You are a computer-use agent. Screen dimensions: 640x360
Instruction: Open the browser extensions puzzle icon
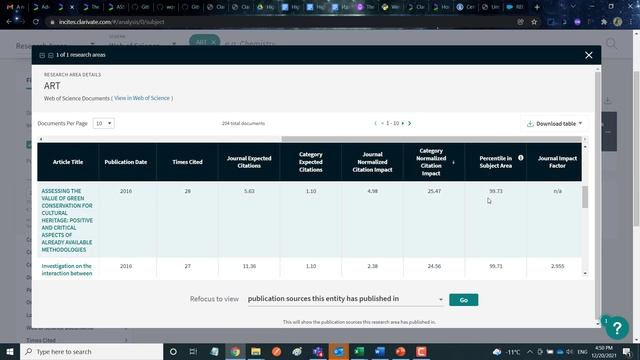(x=604, y=22)
